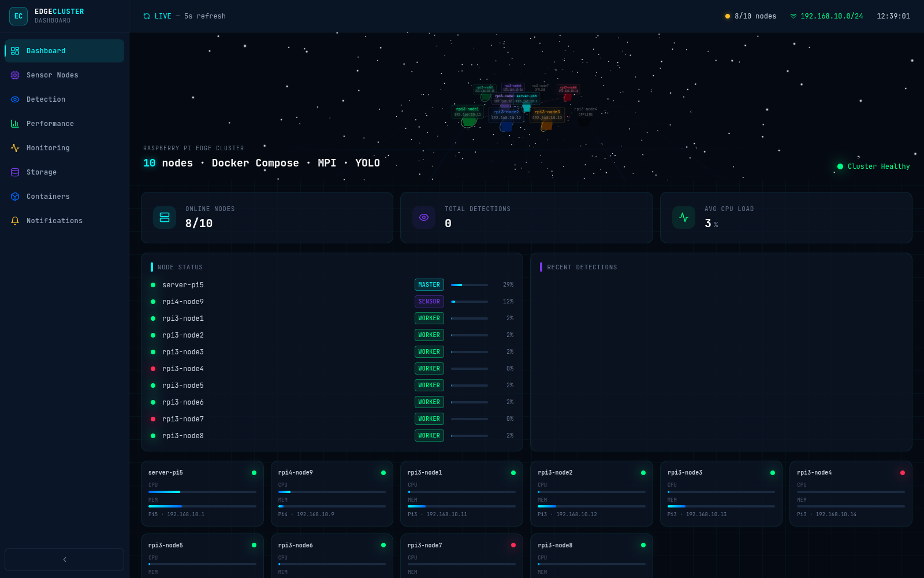Open the Notifications page

tap(64, 221)
